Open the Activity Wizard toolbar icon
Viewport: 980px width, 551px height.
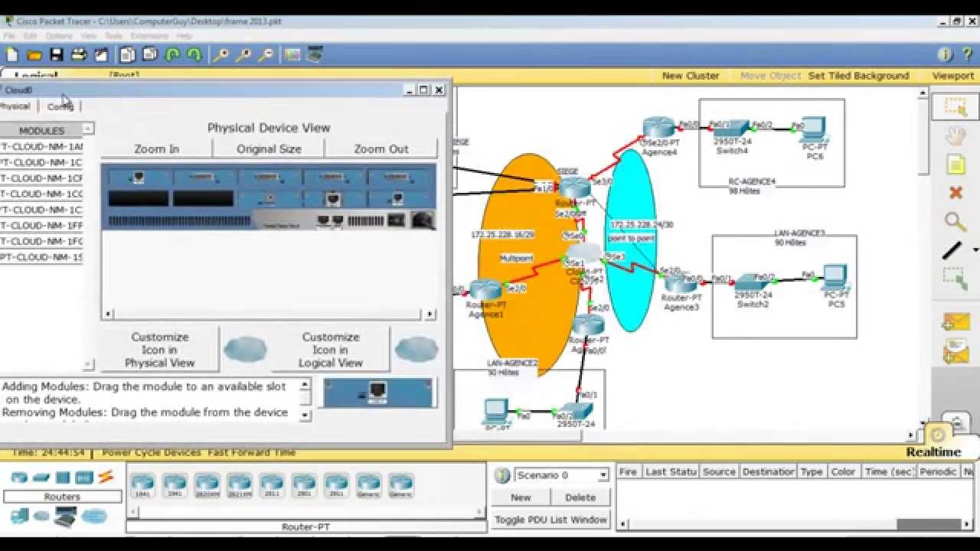pyautogui.click(x=101, y=54)
